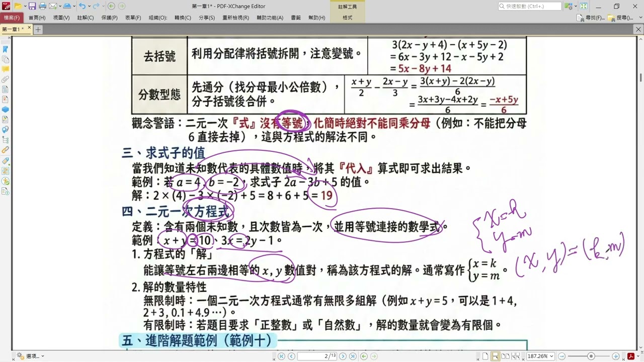This screenshot has height=362, width=644.
Task: Open bookmarks pane in left sidebar
Action: (x=6, y=49)
